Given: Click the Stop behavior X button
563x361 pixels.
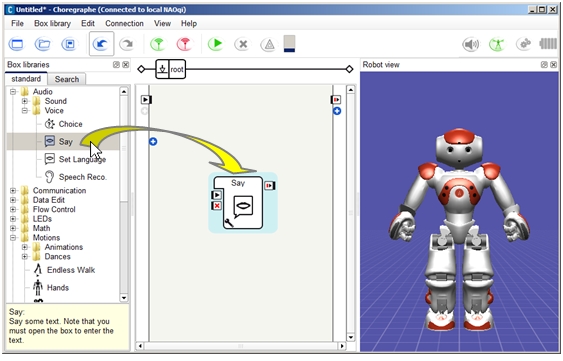Looking at the screenshot, I should point(243,44).
